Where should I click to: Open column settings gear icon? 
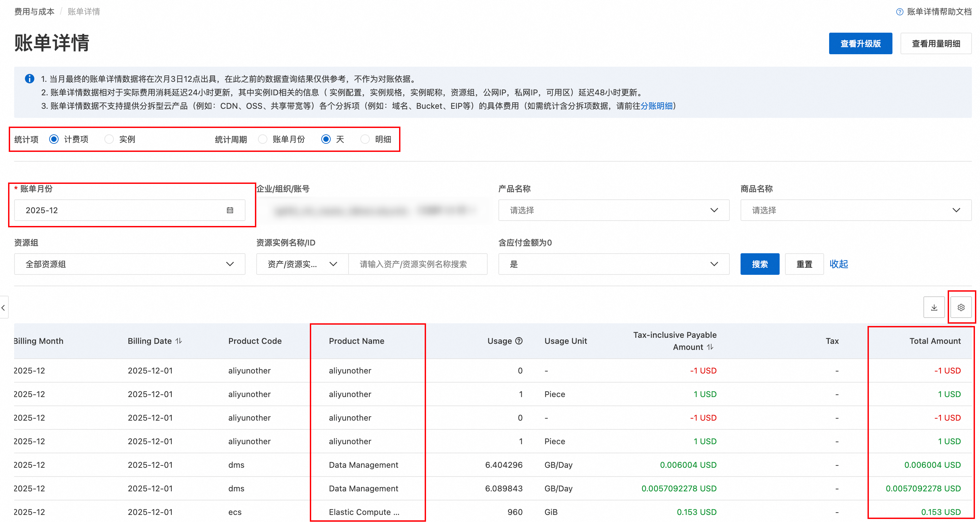click(960, 307)
